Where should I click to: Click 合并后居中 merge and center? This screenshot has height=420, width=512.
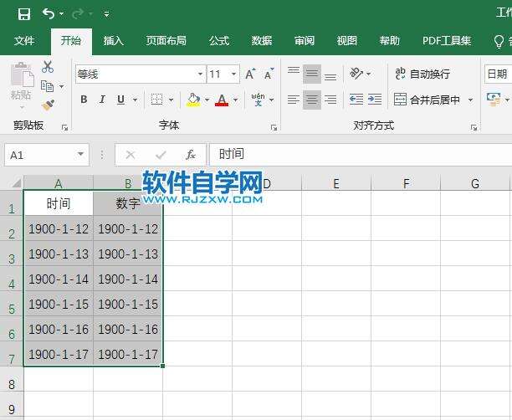point(428,100)
